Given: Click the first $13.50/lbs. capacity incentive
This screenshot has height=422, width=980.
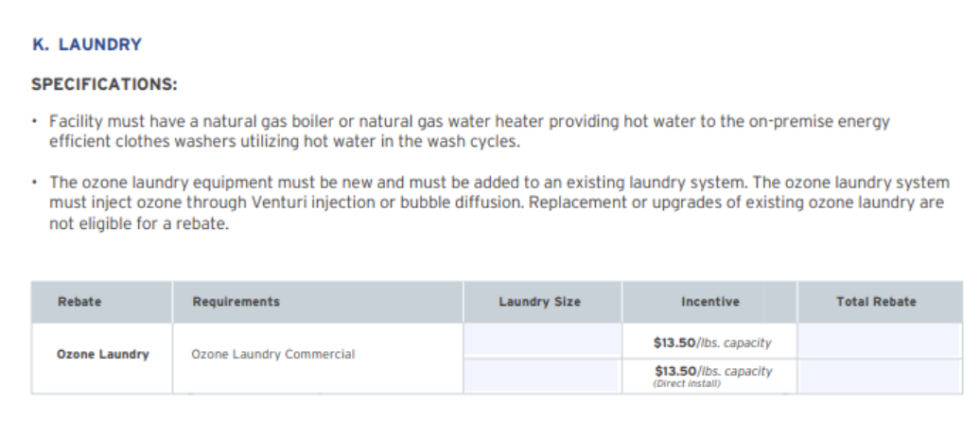Looking at the screenshot, I should [712, 343].
